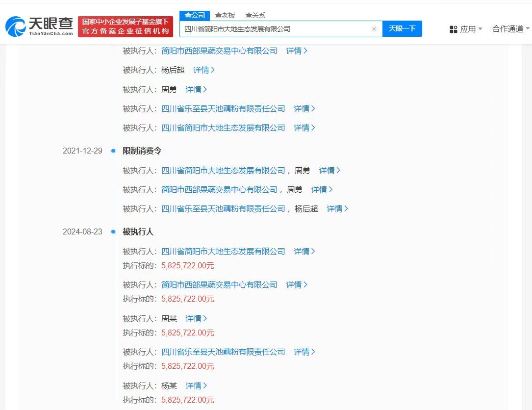Click the chevron after 详情 for 杨某
This screenshot has height=410, width=532.
click(x=205, y=385)
